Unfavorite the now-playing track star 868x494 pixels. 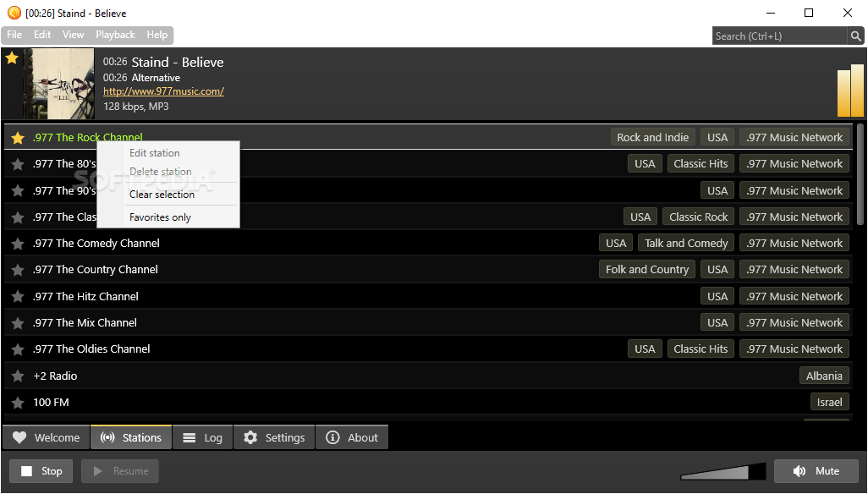pos(12,58)
